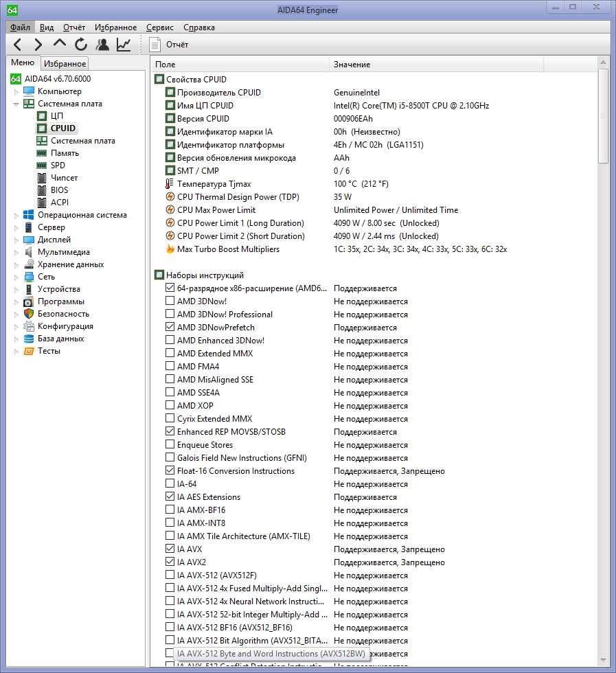Select the Свойства CPUID group header

(x=196, y=80)
